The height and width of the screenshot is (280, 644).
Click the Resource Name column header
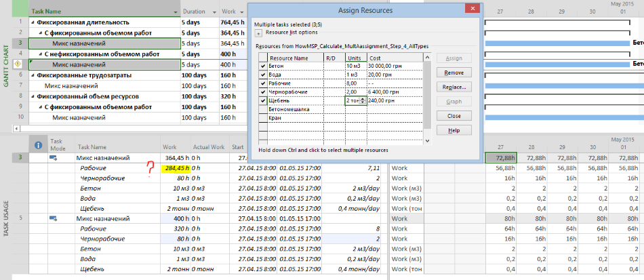(296, 58)
